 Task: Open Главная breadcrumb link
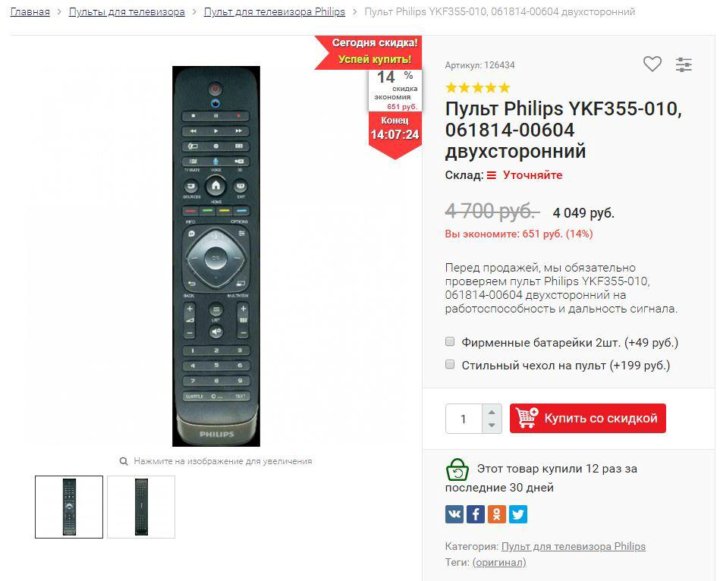(30, 11)
